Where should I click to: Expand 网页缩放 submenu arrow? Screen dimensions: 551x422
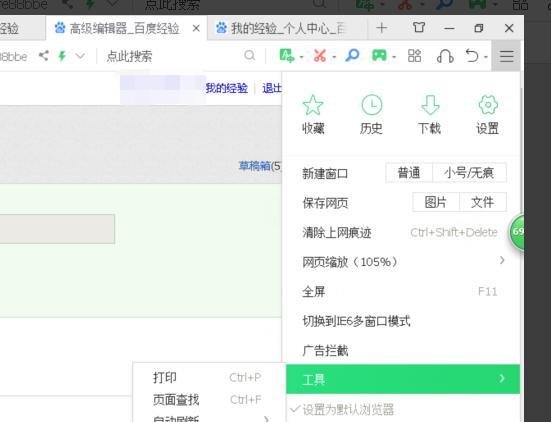pyautogui.click(x=502, y=260)
